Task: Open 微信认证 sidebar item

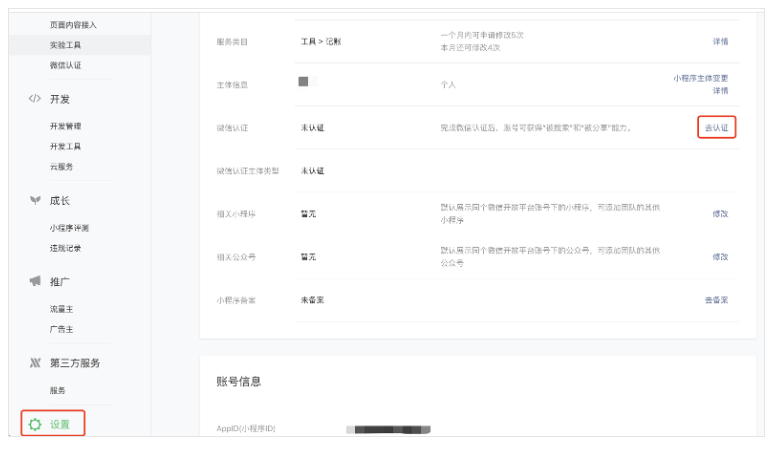Action: click(66, 65)
